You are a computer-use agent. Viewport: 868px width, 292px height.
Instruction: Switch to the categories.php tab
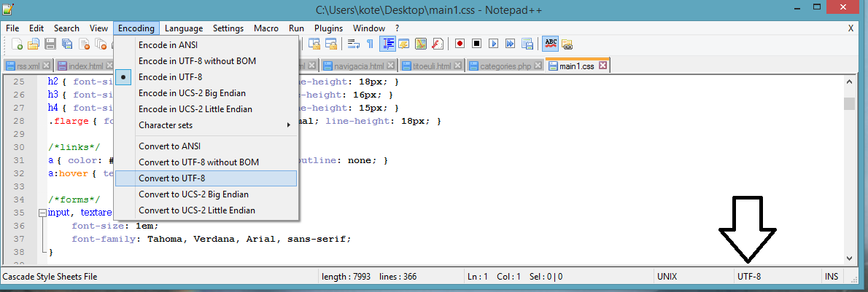505,66
